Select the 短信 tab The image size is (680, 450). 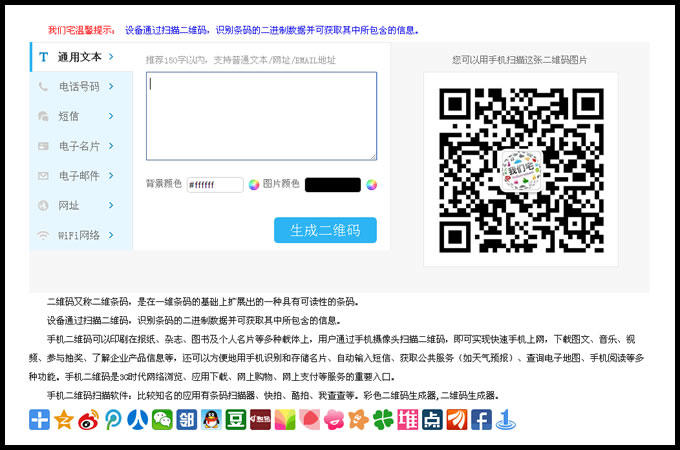pyautogui.click(x=81, y=116)
